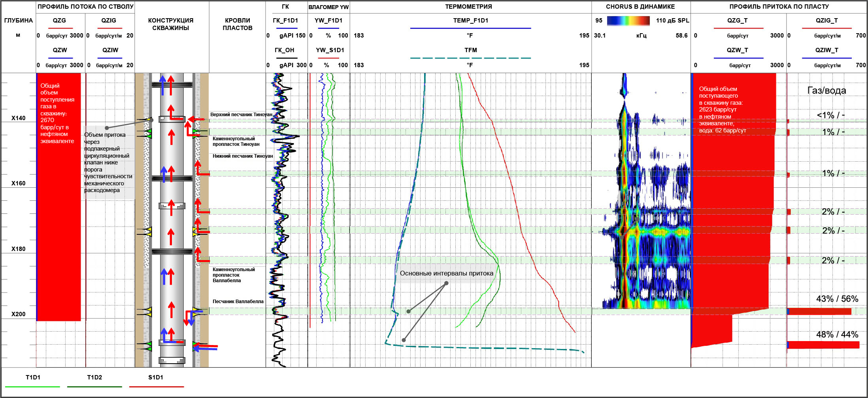Click the red left arrow at Верхний песчаник Тиноуан
The height and width of the screenshot is (398, 868).
(x=195, y=119)
